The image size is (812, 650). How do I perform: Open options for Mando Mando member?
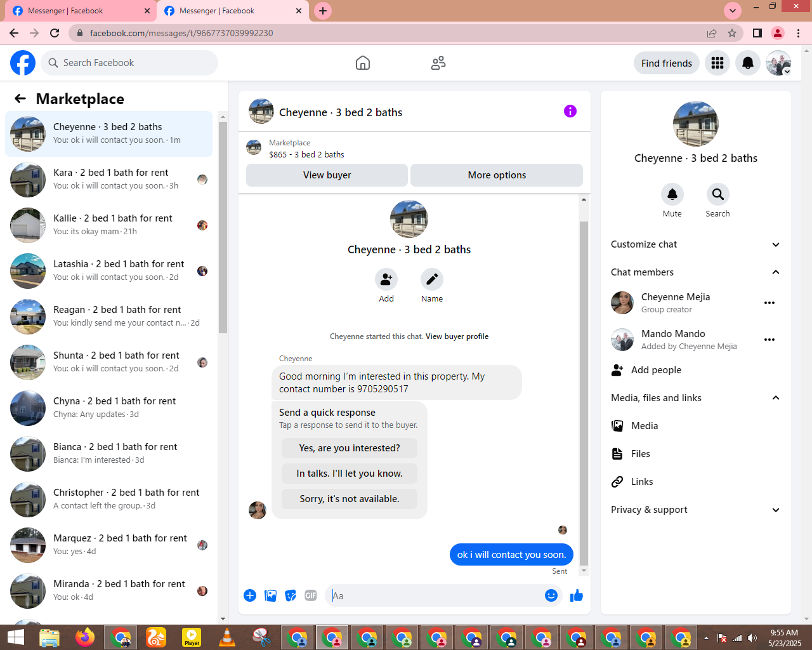pos(769,340)
